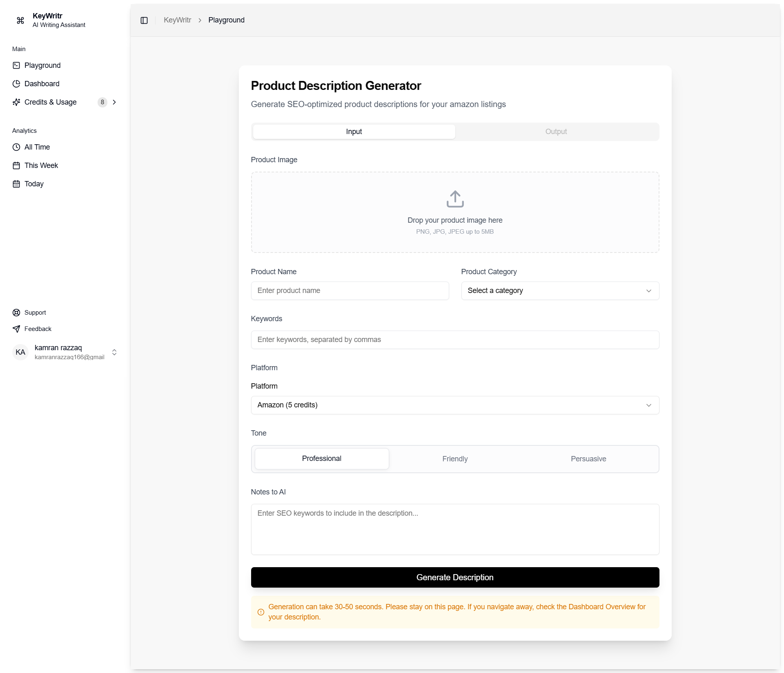The height and width of the screenshot is (673, 784).
Task: Expand the Credits & Usage chevron
Action: pyautogui.click(x=114, y=102)
